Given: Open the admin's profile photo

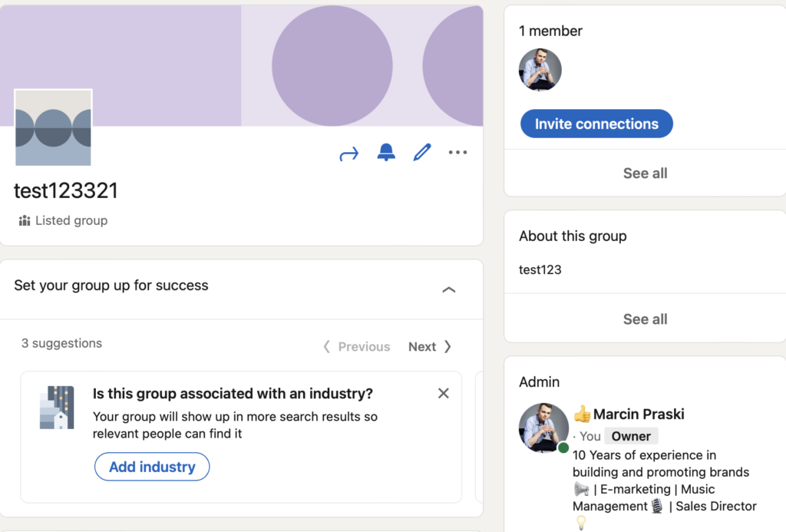Looking at the screenshot, I should (543, 428).
